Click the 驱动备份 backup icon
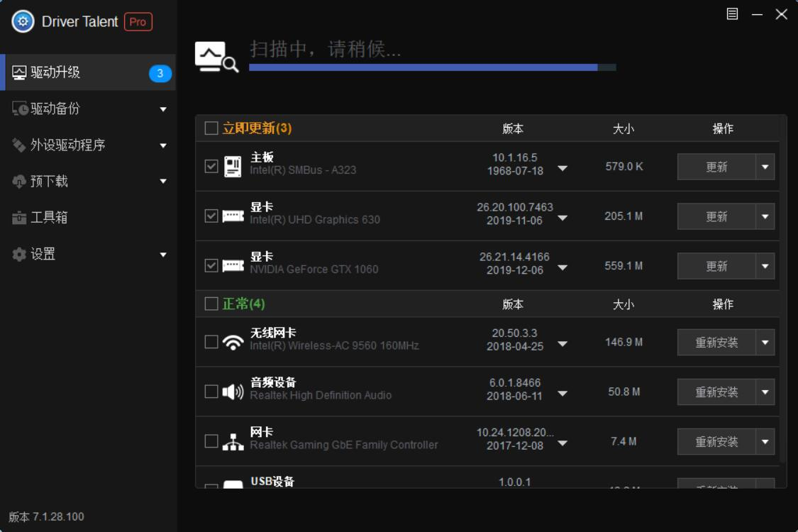798x532 pixels. coord(20,109)
